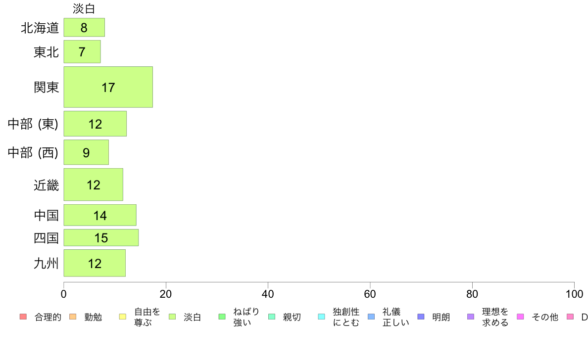Click the 九州 region label

[x=46, y=264]
